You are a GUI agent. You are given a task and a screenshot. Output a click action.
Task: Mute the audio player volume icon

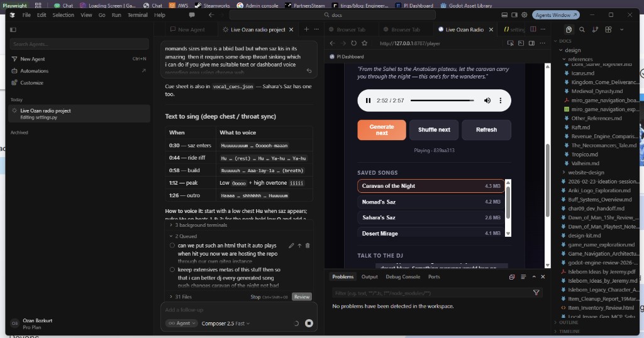point(487,101)
